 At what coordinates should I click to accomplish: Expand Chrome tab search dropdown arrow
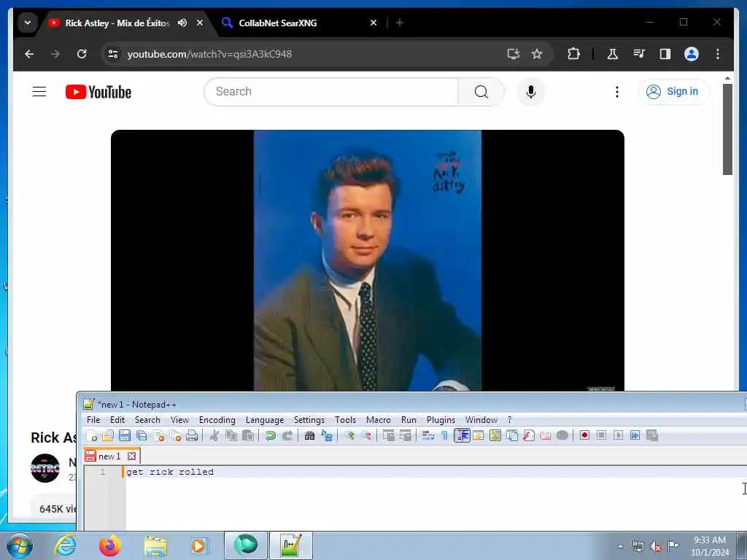28,23
